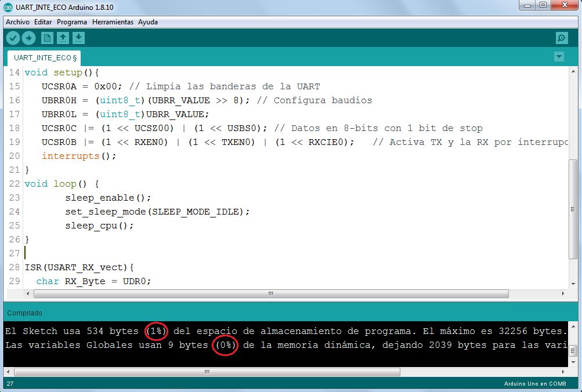Click 'char RX_Byte = UDR0;' on line 29
Viewport: 582px width, 392px height.
pos(93,281)
